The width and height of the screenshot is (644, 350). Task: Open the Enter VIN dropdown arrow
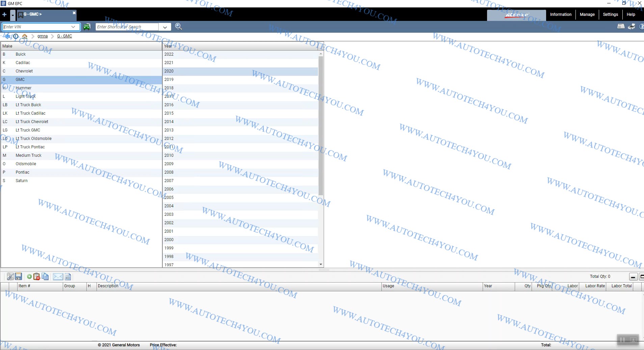(73, 27)
